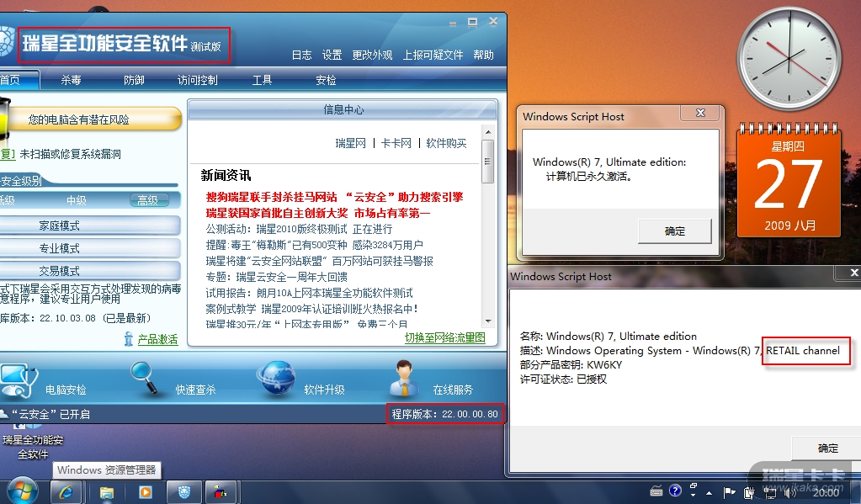Launch Internet Explorer from the taskbar
This screenshot has height=504, width=861.
(66, 492)
